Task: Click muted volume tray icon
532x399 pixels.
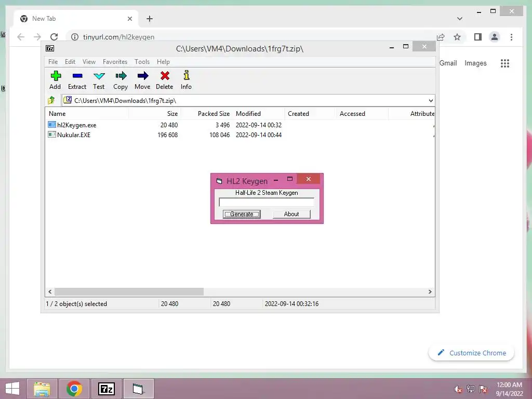Action: [458, 389]
